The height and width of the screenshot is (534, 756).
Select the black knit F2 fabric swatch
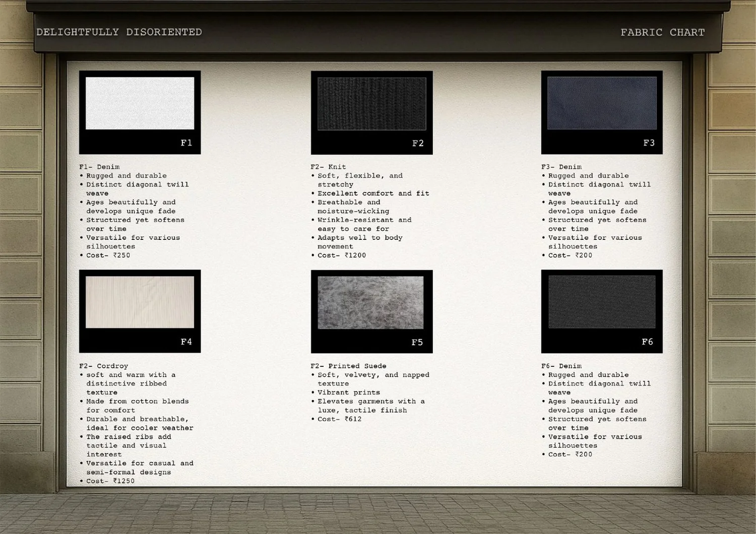pos(371,104)
